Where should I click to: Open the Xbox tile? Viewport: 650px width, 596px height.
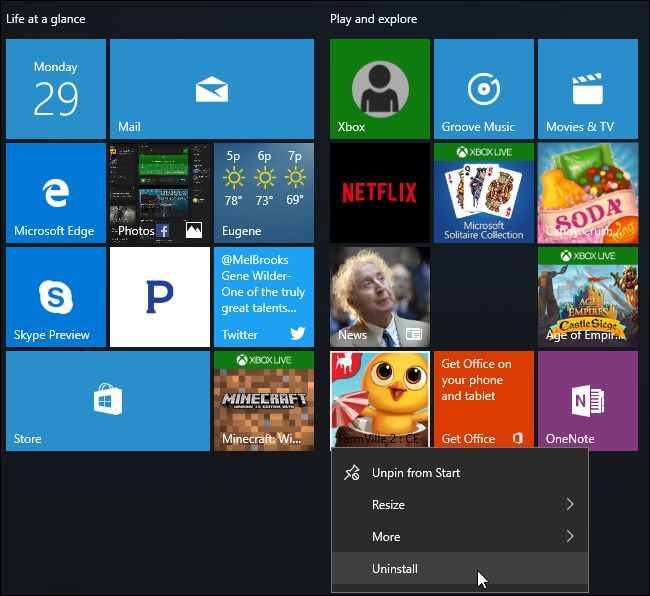[x=380, y=89]
